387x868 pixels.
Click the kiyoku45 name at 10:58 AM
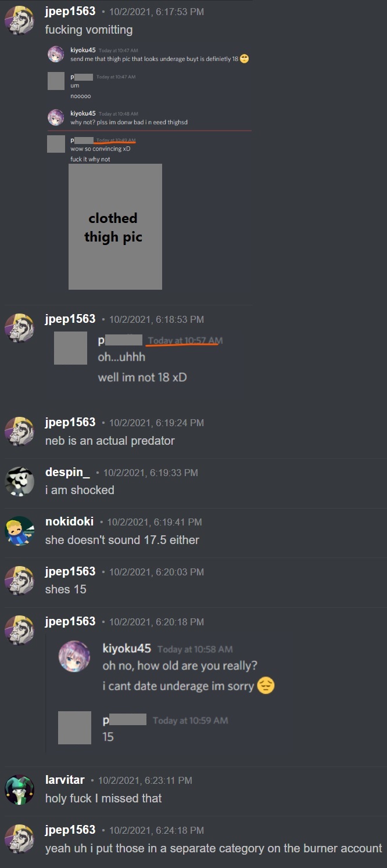click(x=127, y=648)
